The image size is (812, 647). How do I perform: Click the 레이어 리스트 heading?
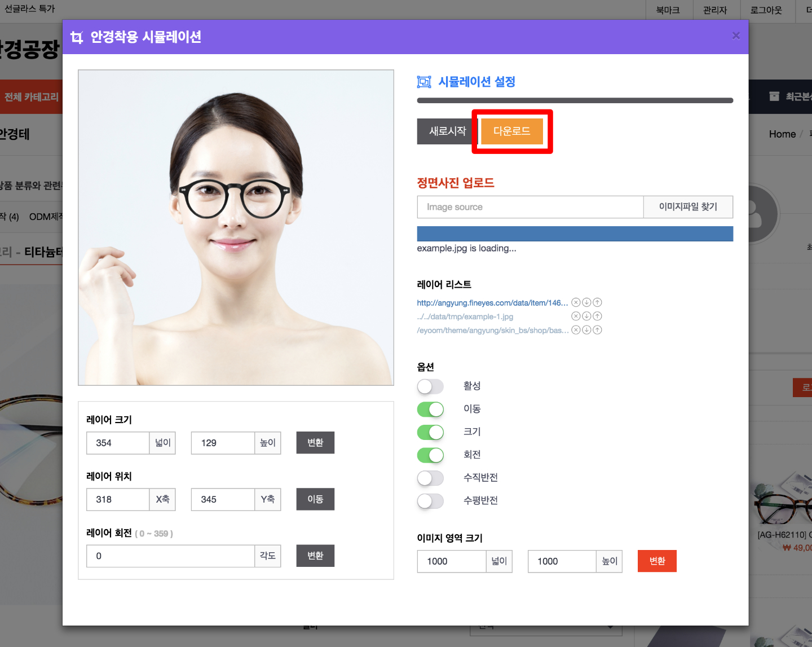(444, 284)
